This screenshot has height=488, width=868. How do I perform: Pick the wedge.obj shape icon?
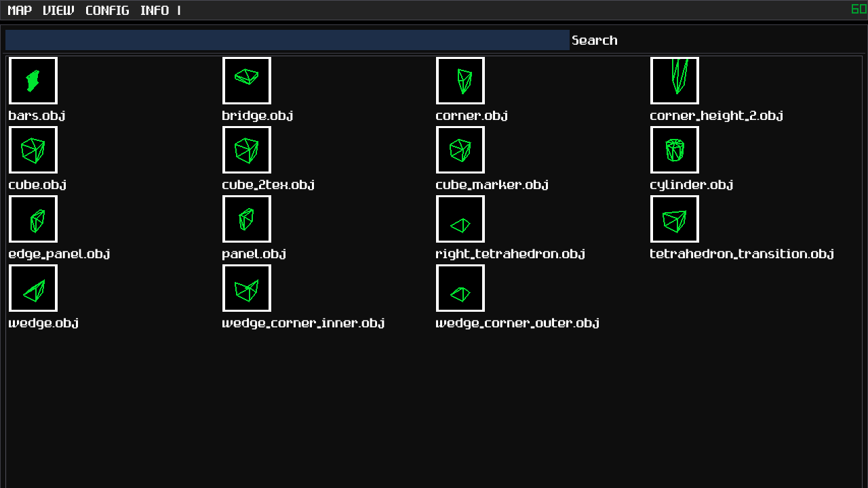(x=33, y=288)
